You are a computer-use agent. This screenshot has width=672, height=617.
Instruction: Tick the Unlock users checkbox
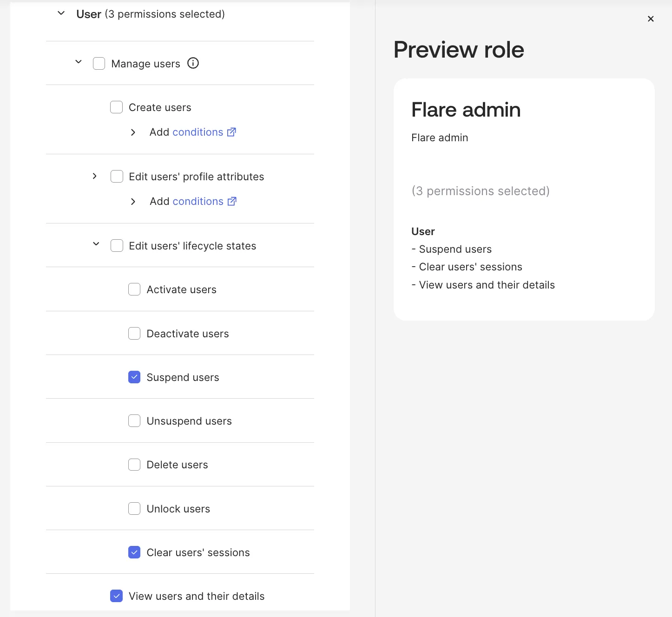point(134,508)
